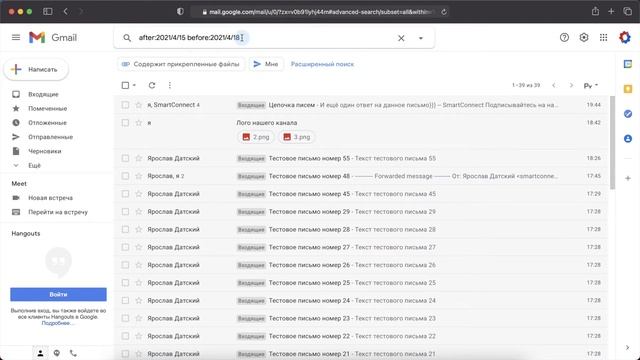Open Расширенный поиск link
Image resolution: width=640 pixels, height=360 pixels.
pos(322,64)
